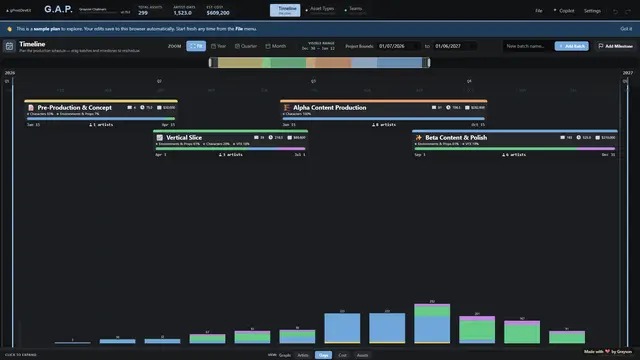Click the heart icon in the footer
640x360 pixels.
[607, 351]
